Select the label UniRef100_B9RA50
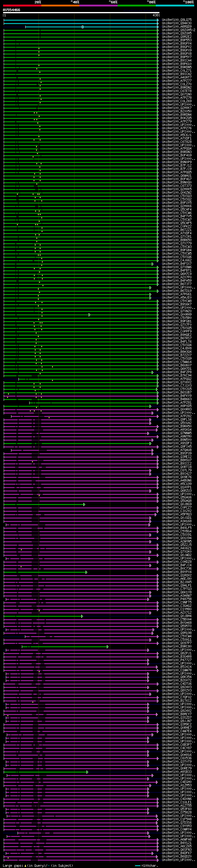Viewport: 197px width, 868px height. point(176,426)
